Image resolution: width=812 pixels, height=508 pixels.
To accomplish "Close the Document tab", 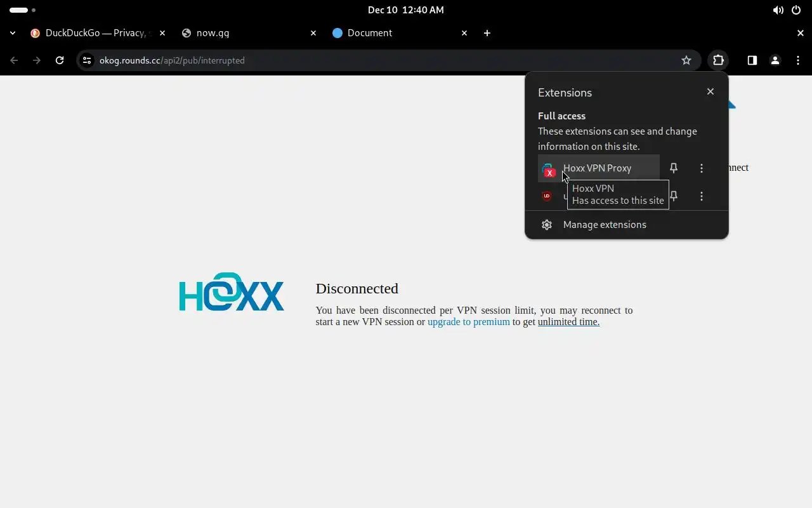I will pyautogui.click(x=464, y=33).
